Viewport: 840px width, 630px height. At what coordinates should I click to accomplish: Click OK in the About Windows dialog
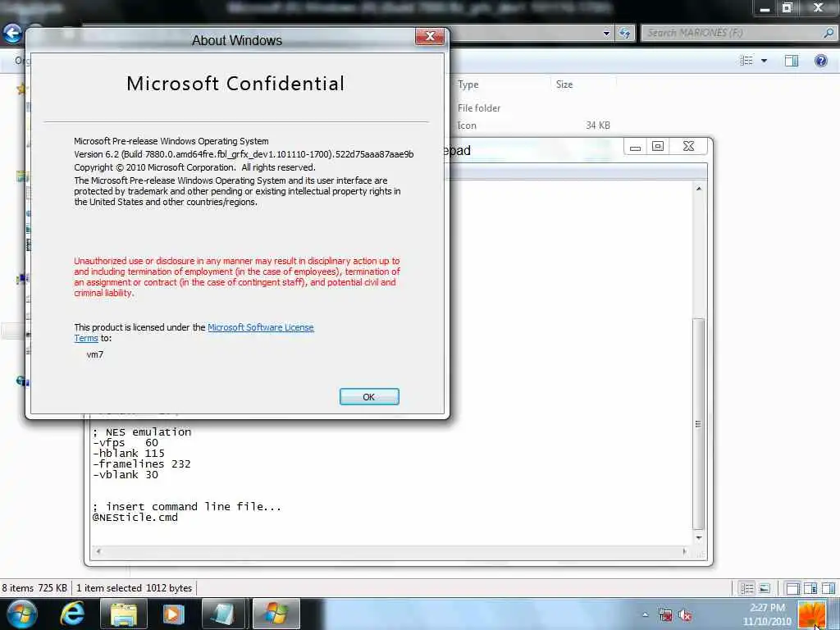369,396
